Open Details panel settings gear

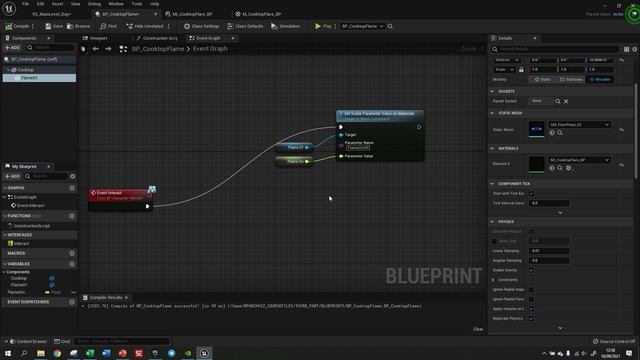[635, 49]
